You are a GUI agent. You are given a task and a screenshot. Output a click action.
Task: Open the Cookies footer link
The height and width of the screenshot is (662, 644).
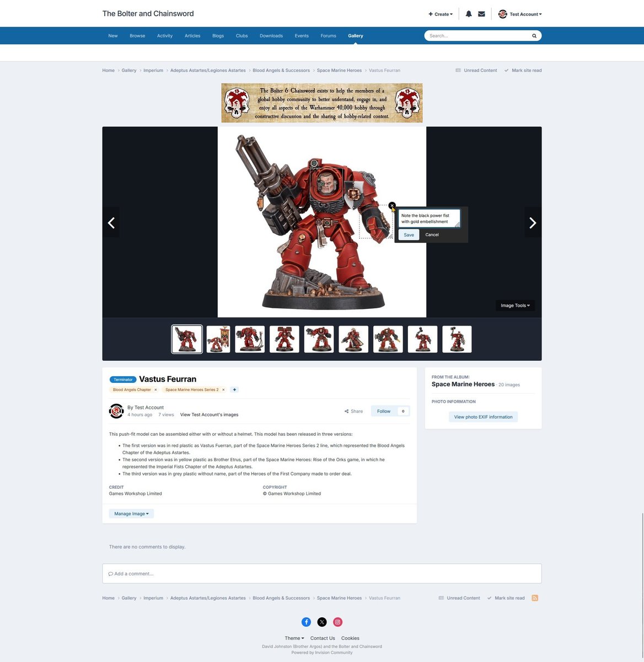(x=350, y=638)
